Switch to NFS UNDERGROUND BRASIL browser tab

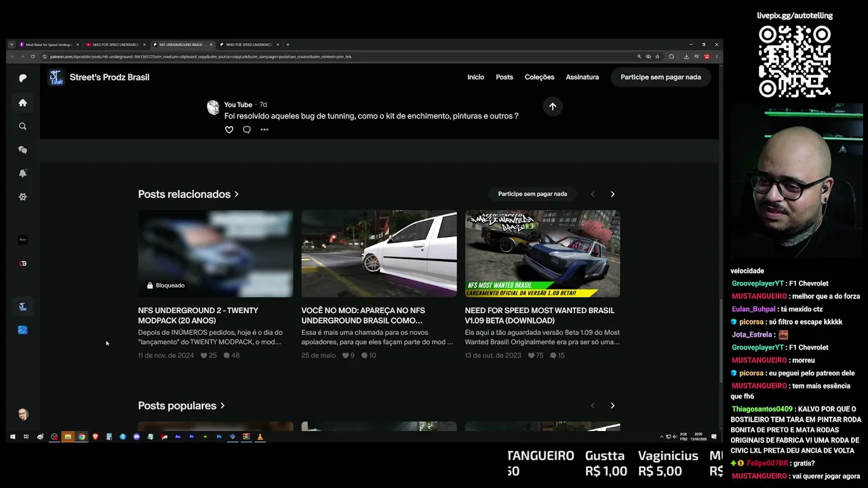pyautogui.click(x=182, y=45)
